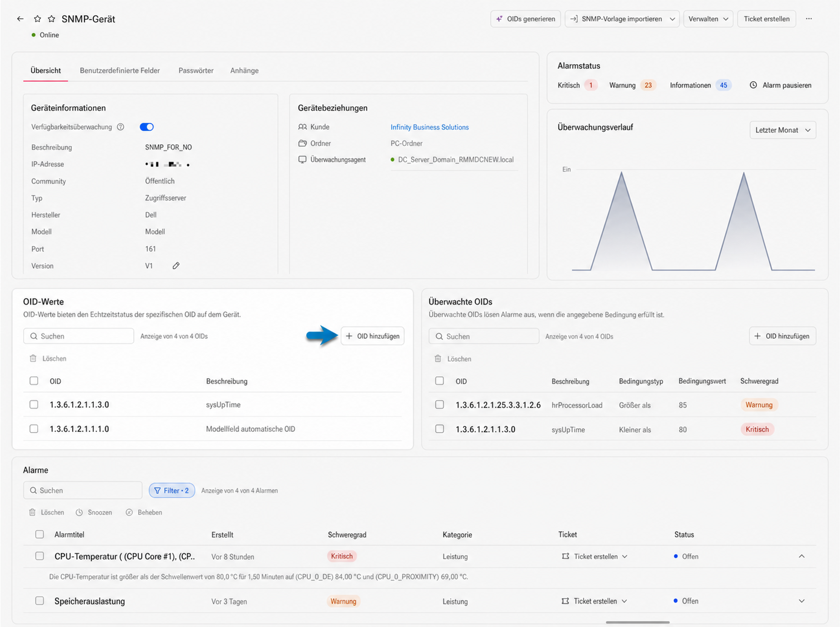The width and height of the screenshot is (840, 627).
Task: Select all OIDs in OID-Werte header checkbox
Action: coord(34,381)
